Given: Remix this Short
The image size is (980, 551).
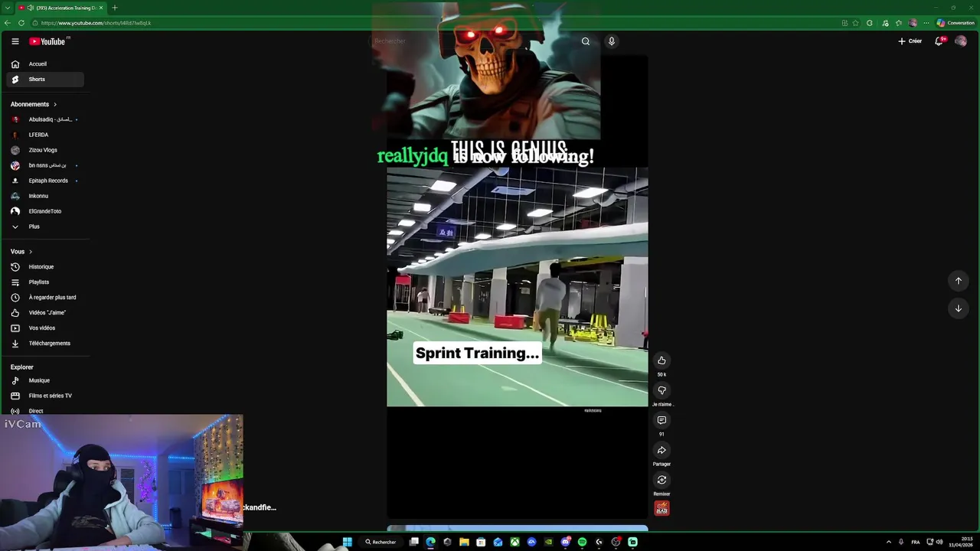Looking at the screenshot, I should tap(661, 480).
